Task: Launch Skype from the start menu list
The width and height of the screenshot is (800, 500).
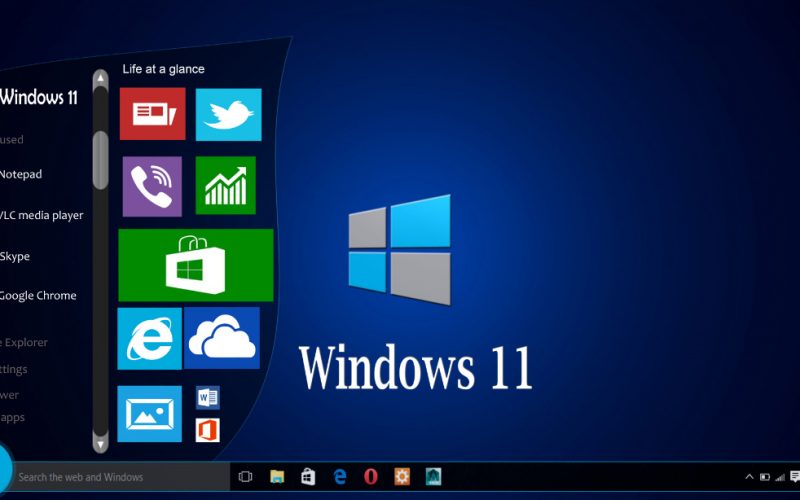Action: 15,257
